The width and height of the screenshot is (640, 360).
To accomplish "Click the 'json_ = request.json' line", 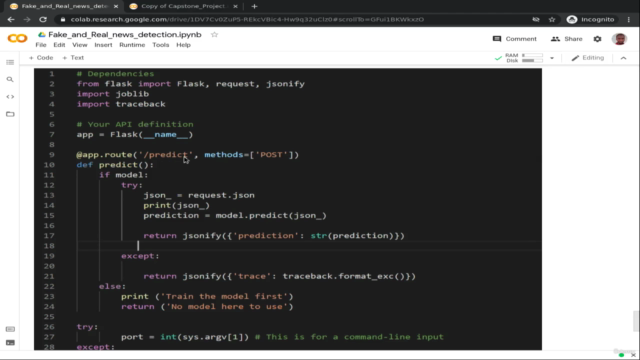I will tap(199, 195).
